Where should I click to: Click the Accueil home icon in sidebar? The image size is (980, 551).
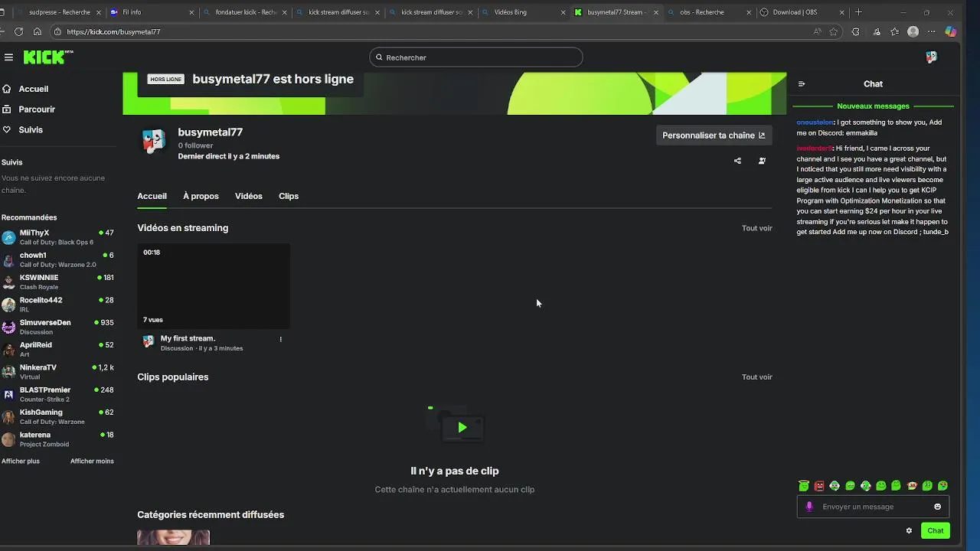tap(7, 89)
